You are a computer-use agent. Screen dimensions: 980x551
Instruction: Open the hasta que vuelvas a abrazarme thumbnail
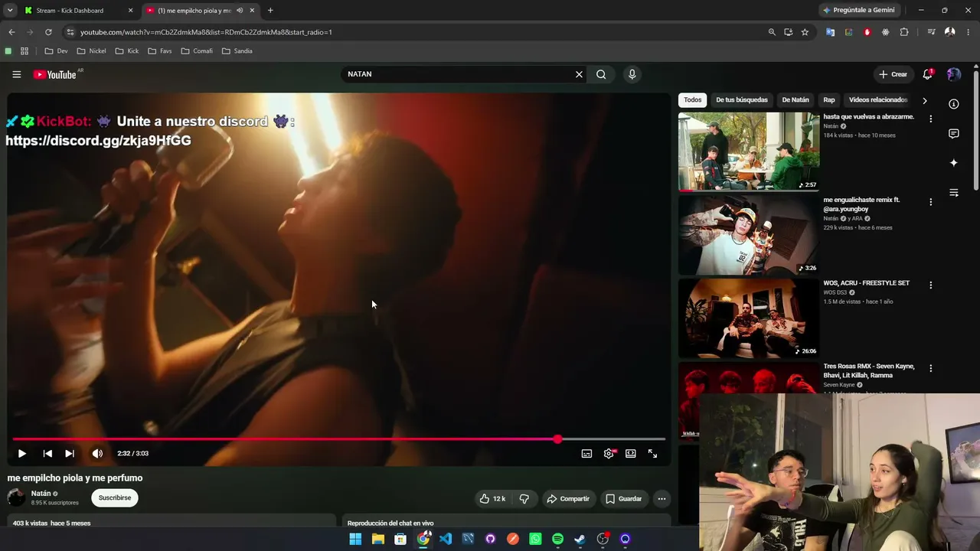click(749, 152)
